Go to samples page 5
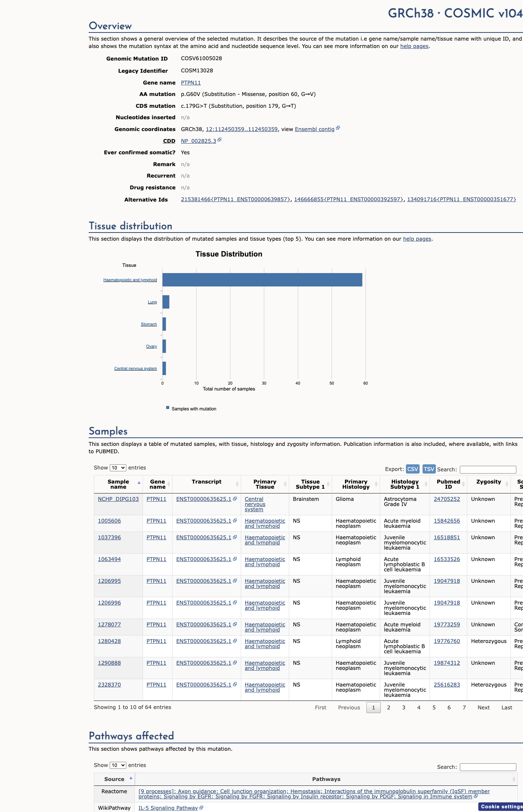 coord(434,708)
